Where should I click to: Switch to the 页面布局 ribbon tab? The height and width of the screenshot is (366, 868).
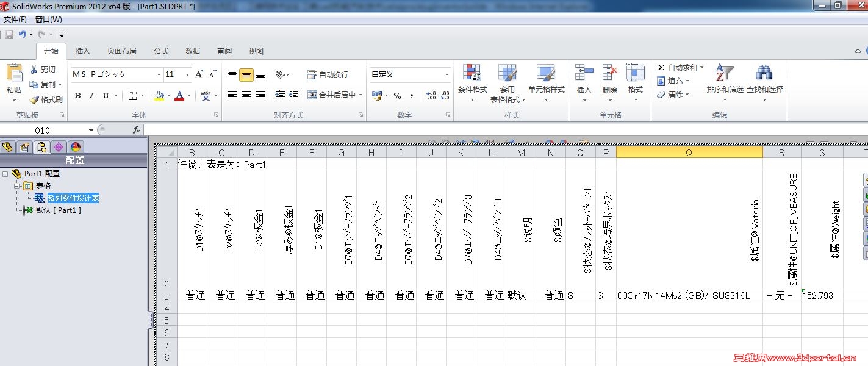pyautogui.click(x=122, y=51)
